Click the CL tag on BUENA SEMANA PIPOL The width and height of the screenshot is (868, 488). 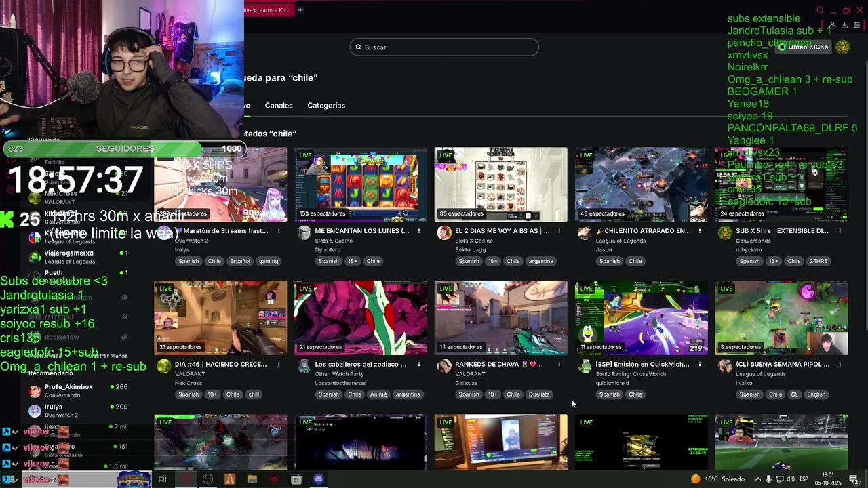pos(794,394)
